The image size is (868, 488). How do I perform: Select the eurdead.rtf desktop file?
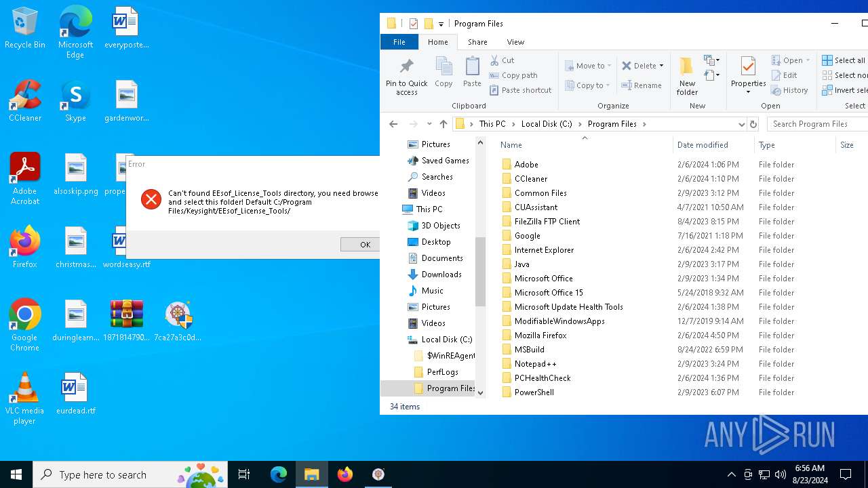[75, 394]
